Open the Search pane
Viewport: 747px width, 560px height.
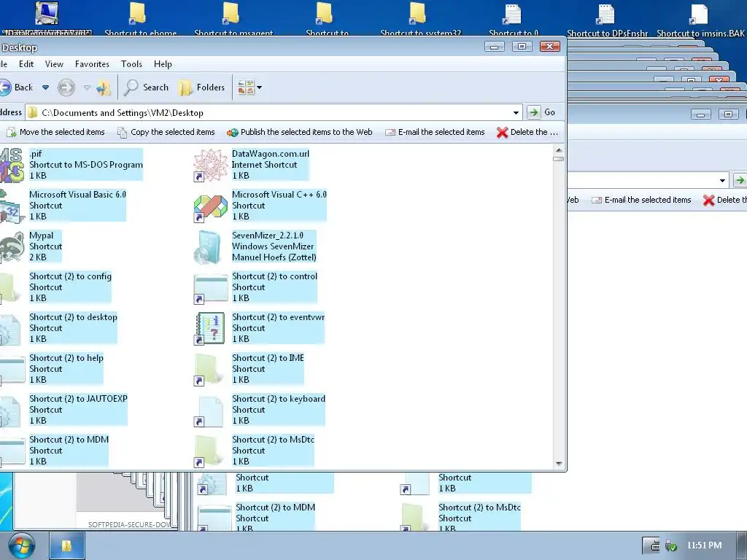(x=146, y=87)
